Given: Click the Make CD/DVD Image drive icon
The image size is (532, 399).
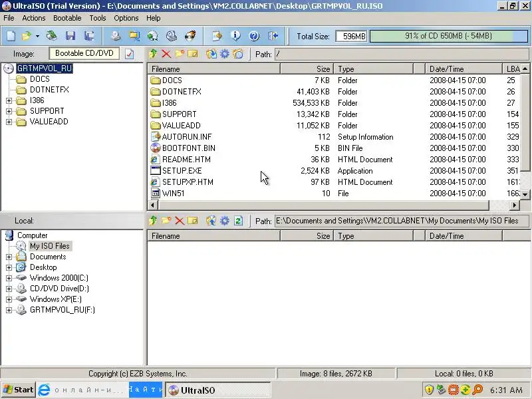Looking at the screenshot, I should [116, 36].
